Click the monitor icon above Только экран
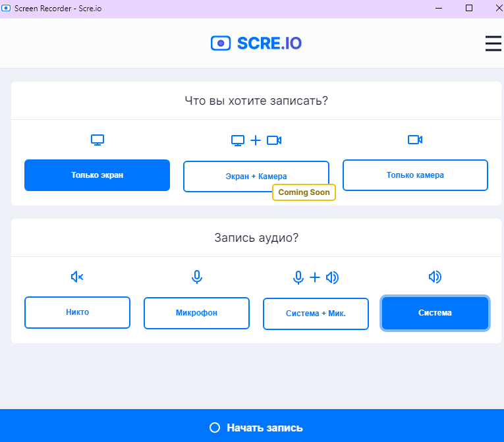Screen dimensions: 504x442 point(98,140)
